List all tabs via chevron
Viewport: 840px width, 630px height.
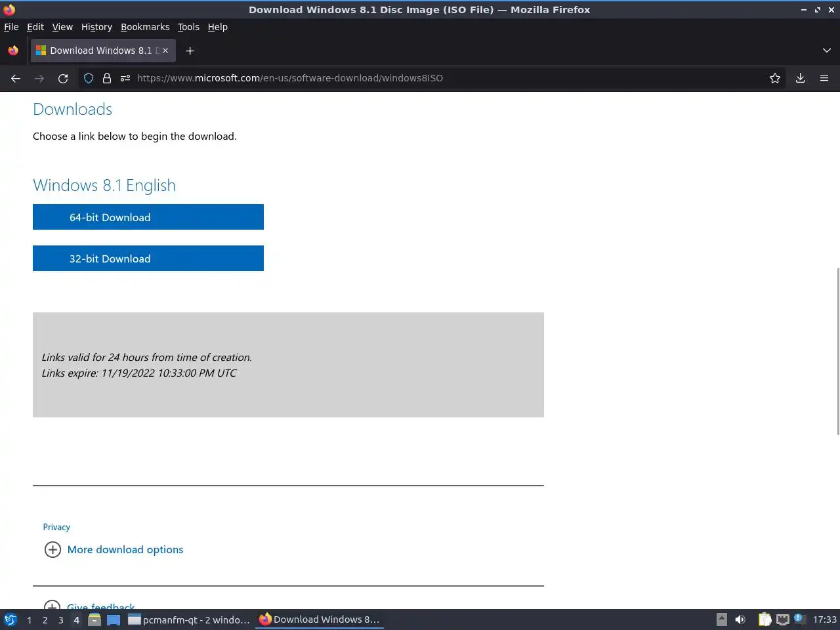tap(826, 51)
